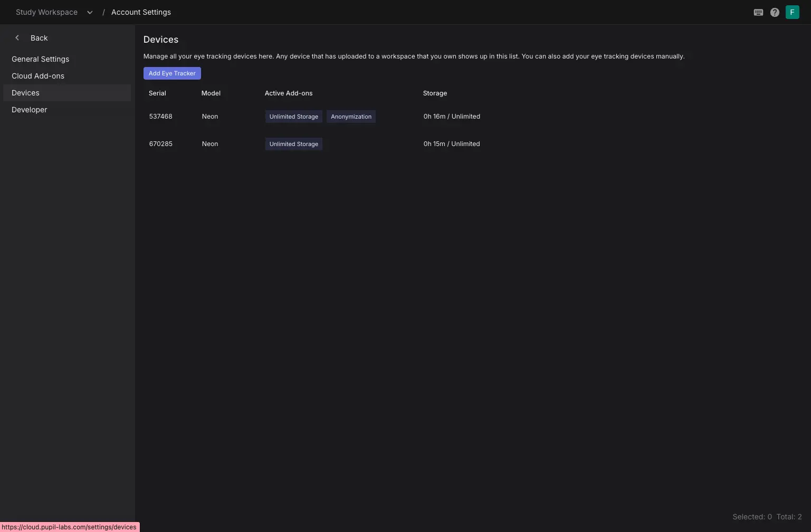Viewport: 811px width, 532px height.
Task: Click Account Settings breadcrumb
Action: pyautogui.click(x=141, y=12)
